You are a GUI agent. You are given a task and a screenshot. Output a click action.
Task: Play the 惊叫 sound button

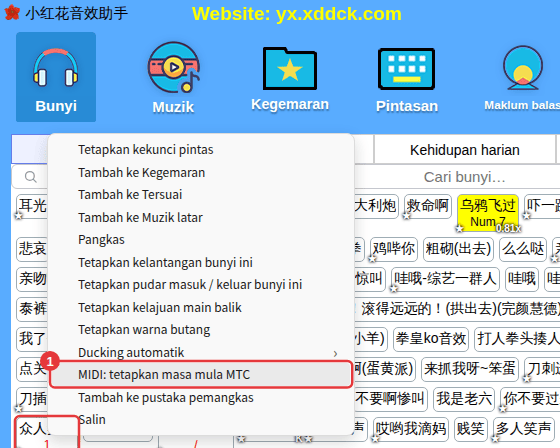point(369,278)
